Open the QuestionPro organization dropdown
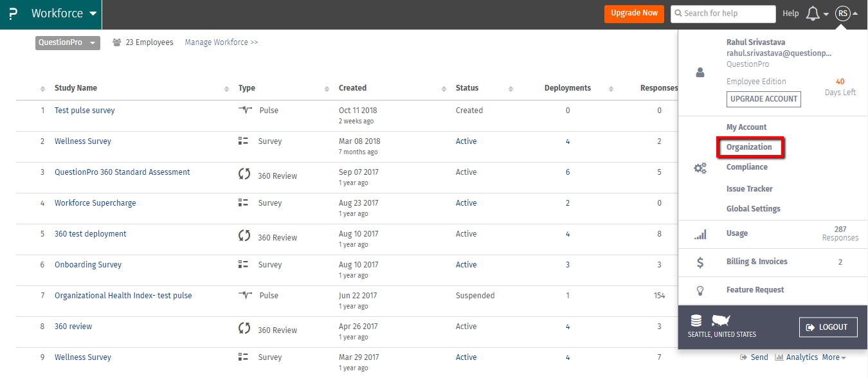868x378 pixels. 68,43
